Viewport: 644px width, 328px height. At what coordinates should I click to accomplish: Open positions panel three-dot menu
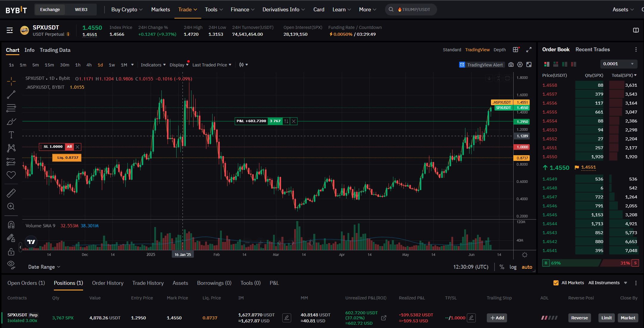point(636,283)
